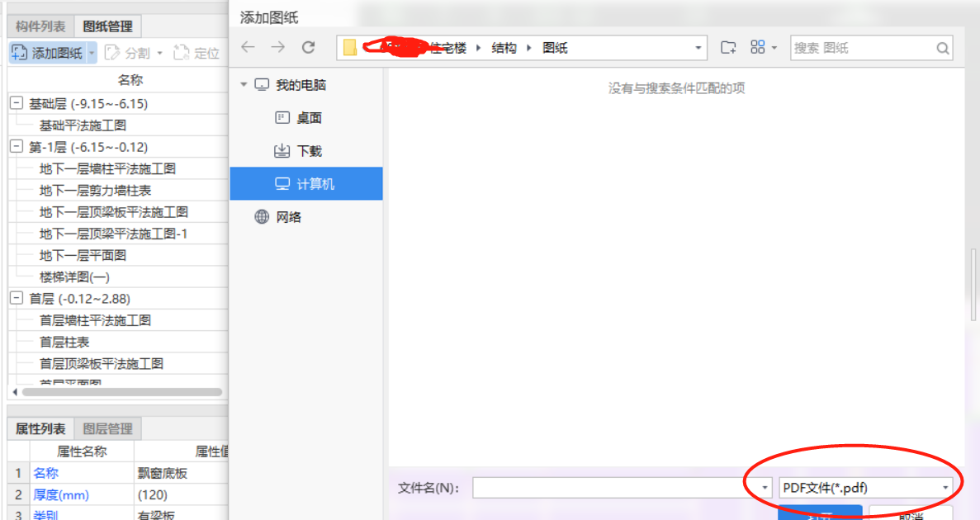Select 基础平法施工图 drawing

pyautogui.click(x=83, y=125)
